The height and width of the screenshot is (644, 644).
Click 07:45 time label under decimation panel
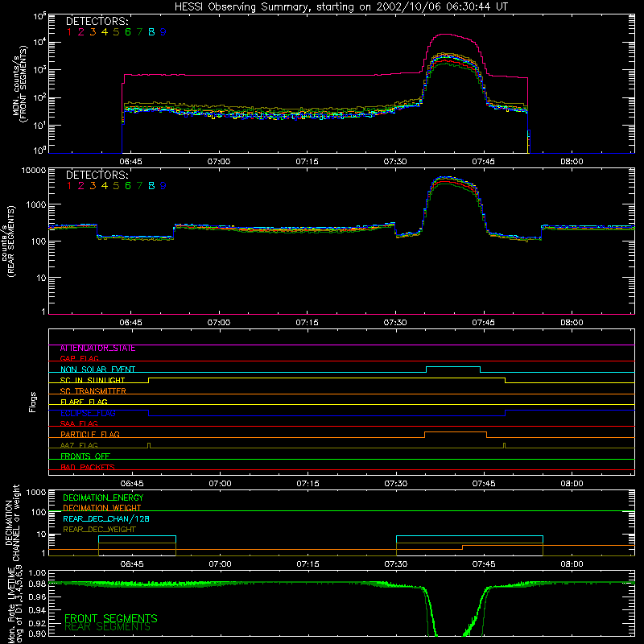(x=484, y=564)
